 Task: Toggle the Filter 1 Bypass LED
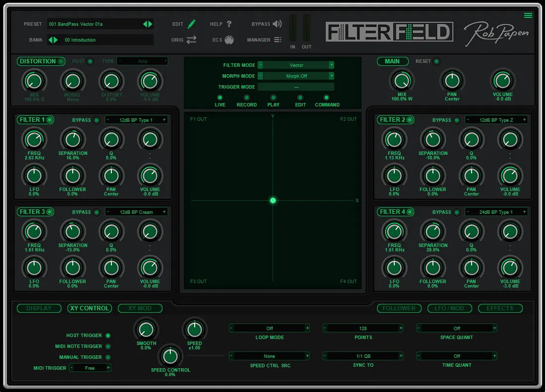pyautogui.click(x=97, y=120)
